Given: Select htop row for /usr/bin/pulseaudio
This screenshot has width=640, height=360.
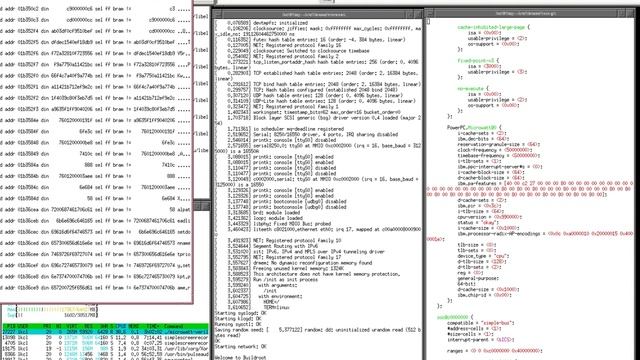Looking at the screenshot, I should pyautogui.click(x=106, y=354).
